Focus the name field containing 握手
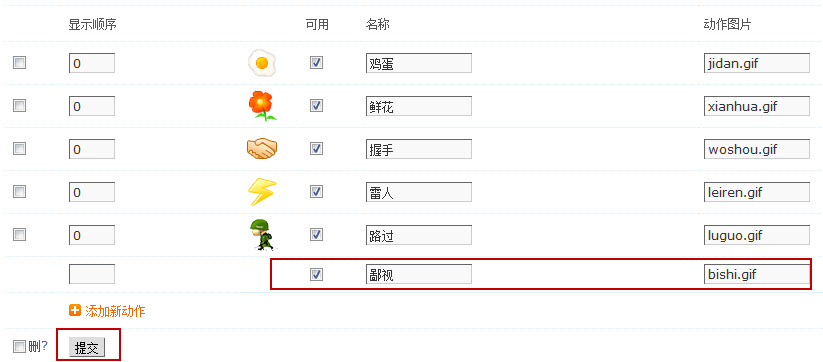The height and width of the screenshot is (362, 823). 419,149
